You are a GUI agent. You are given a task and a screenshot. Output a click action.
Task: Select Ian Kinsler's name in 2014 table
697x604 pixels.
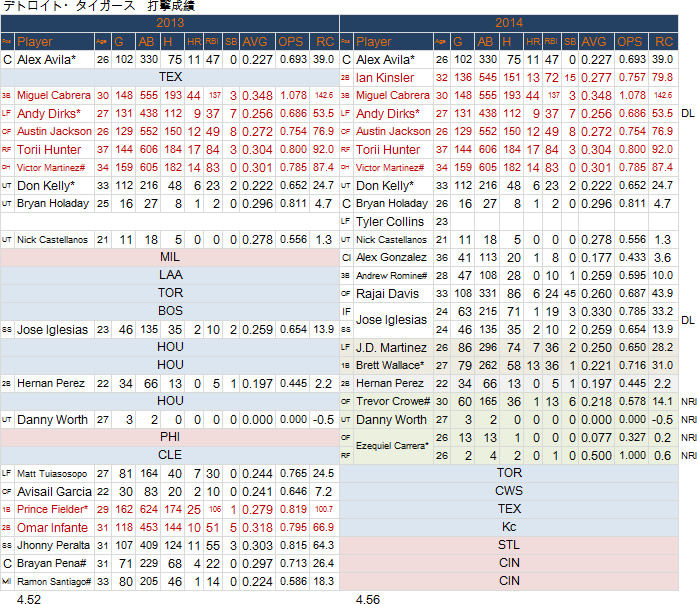click(385, 78)
